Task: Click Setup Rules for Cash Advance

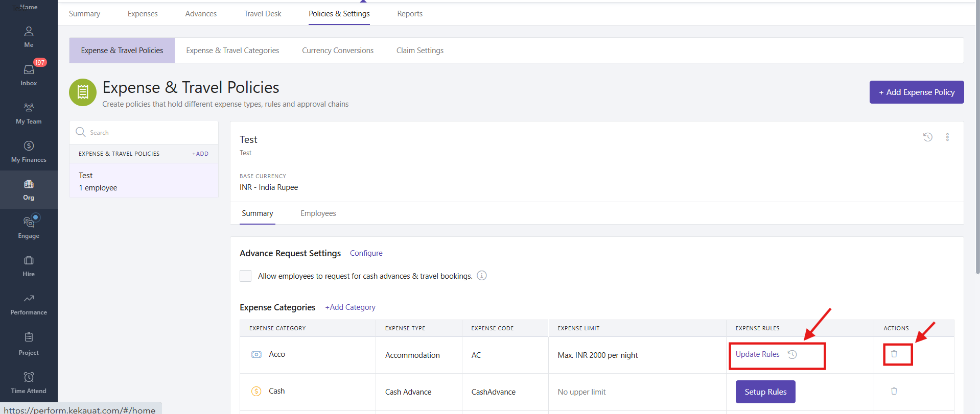Action: point(765,392)
